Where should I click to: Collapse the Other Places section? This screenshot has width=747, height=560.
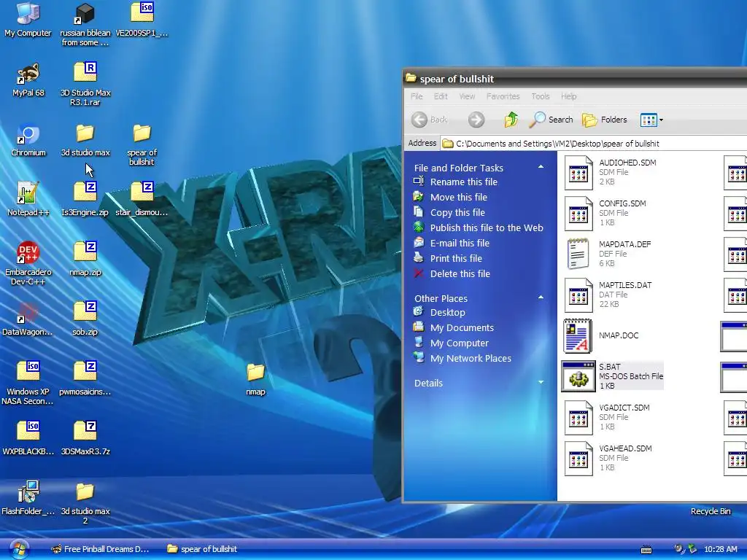[541, 297]
